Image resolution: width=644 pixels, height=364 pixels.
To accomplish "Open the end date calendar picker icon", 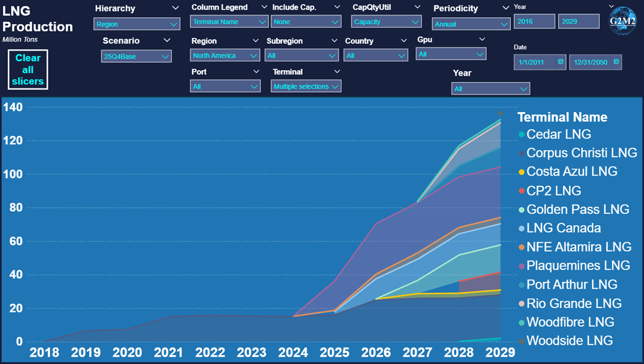I will pyautogui.click(x=616, y=62).
